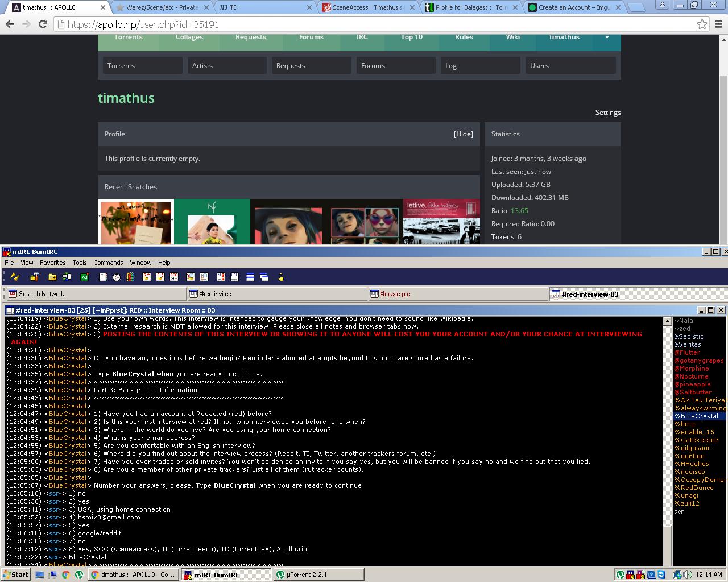Click Log search field
728x582 pixels.
tap(481, 66)
